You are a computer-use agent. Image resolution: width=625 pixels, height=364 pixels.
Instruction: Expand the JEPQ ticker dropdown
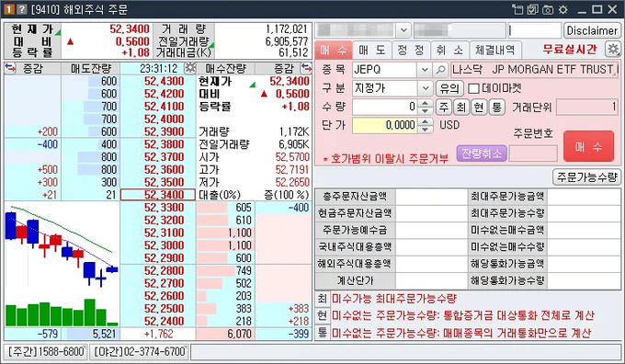pos(425,70)
